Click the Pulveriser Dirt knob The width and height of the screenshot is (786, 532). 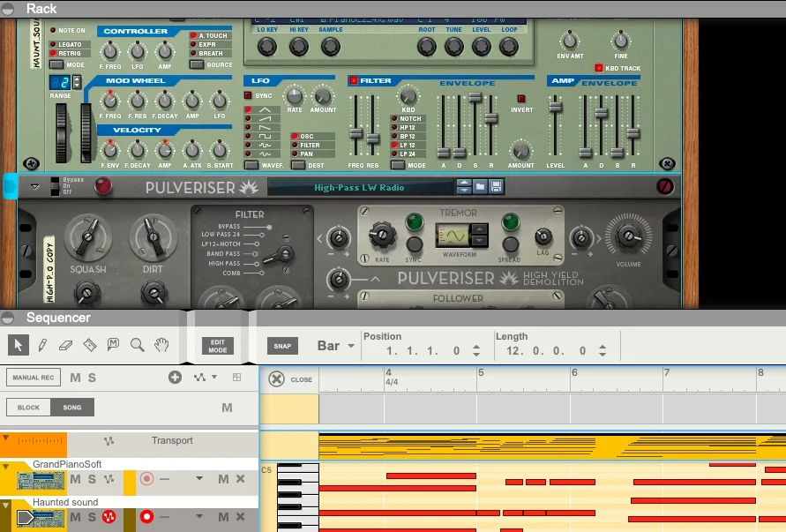[153, 236]
